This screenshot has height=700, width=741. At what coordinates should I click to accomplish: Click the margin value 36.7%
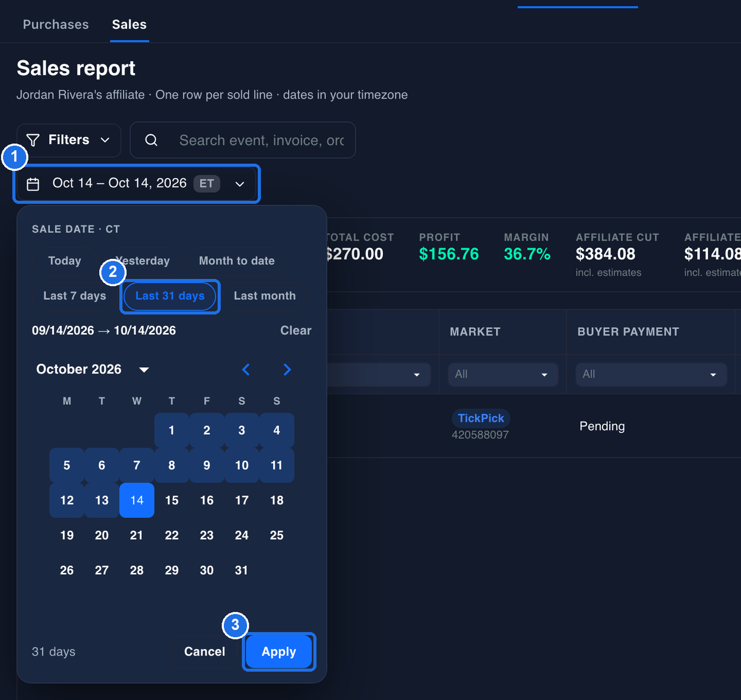point(527,254)
